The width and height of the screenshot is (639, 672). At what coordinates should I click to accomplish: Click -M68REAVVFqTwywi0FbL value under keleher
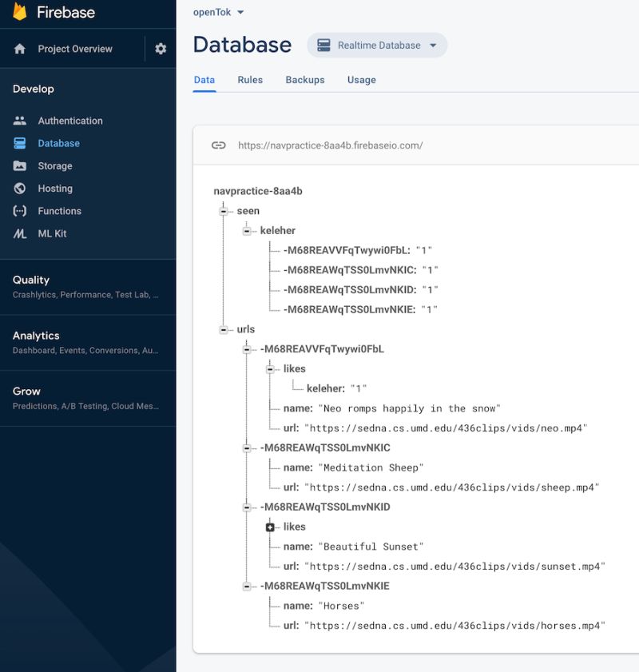point(424,250)
